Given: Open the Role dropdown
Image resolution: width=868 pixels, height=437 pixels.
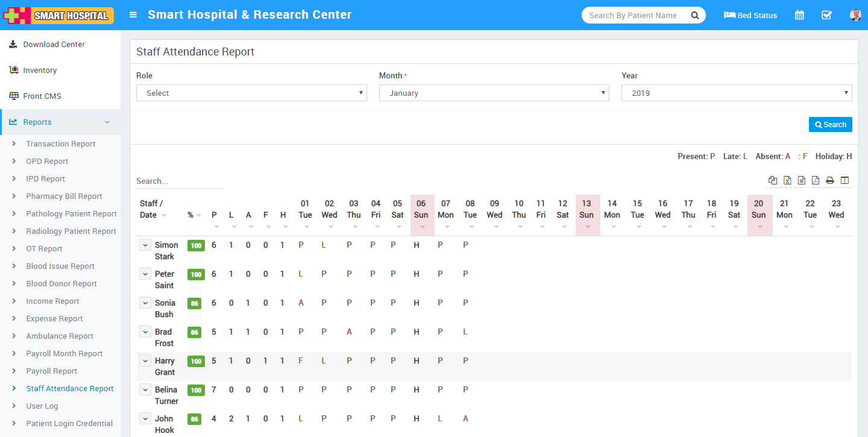Looking at the screenshot, I should point(251,93).
